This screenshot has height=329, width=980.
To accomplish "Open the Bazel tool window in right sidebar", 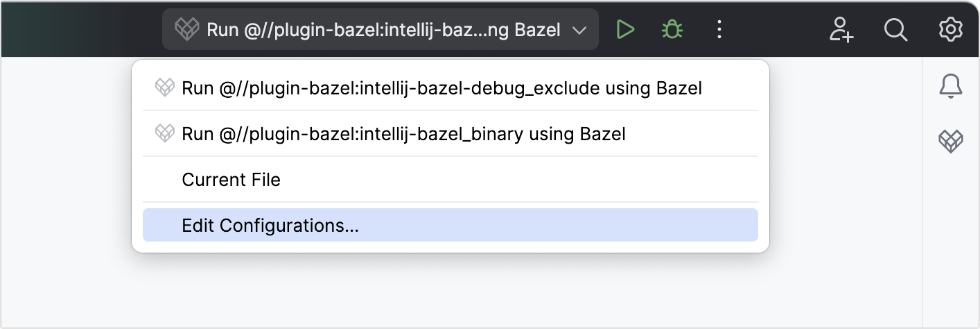I will pyautogui.click(x=951, y=142).
